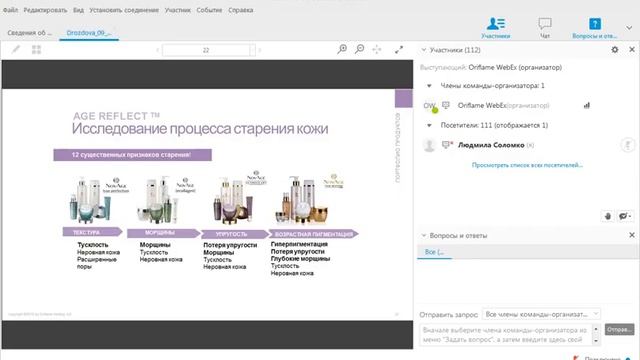Viewport: 640px width, 360px height.
Task: Open the Справка menu
Action: [x=241, y=10]
